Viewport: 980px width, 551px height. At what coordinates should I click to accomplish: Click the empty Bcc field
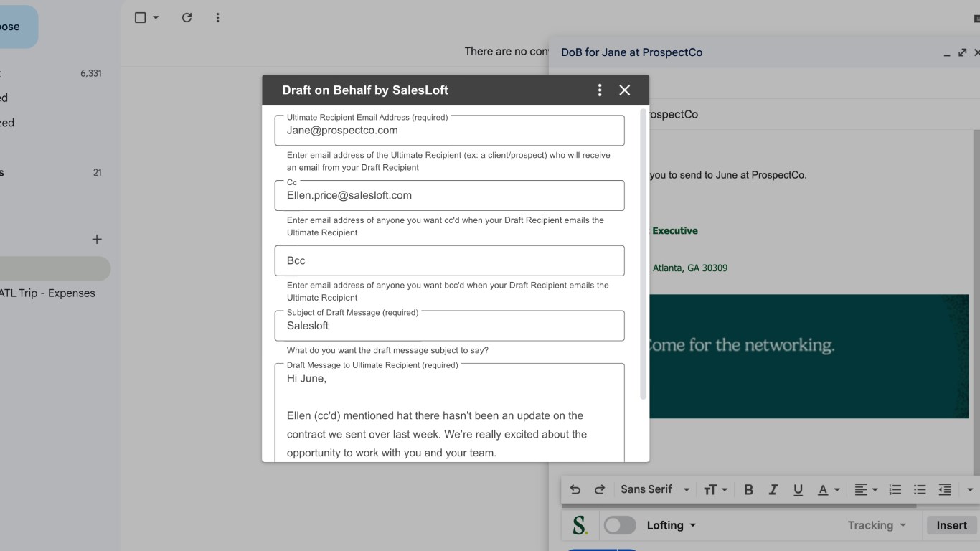click(x=449, y=260)
